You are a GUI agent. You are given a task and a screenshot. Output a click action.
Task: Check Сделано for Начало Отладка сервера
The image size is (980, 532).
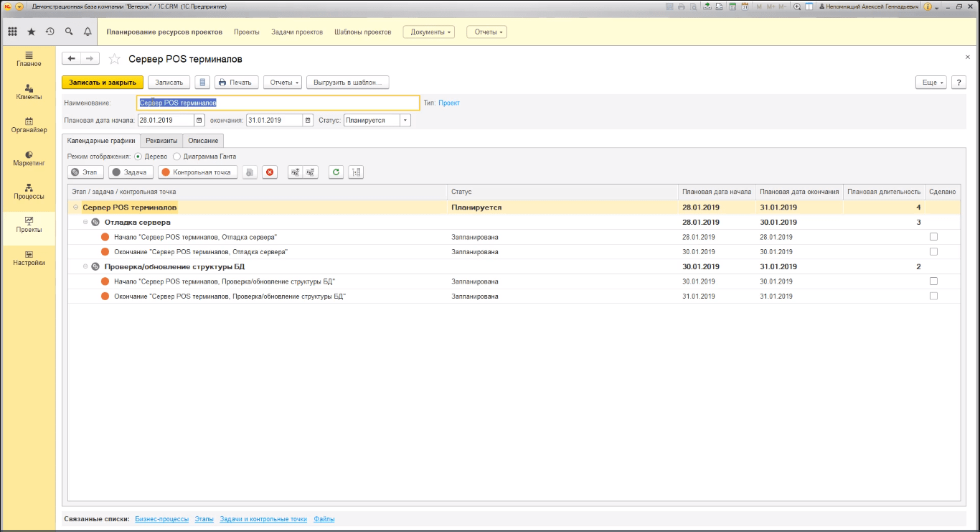pyautogui.click(x=933, y=237)
